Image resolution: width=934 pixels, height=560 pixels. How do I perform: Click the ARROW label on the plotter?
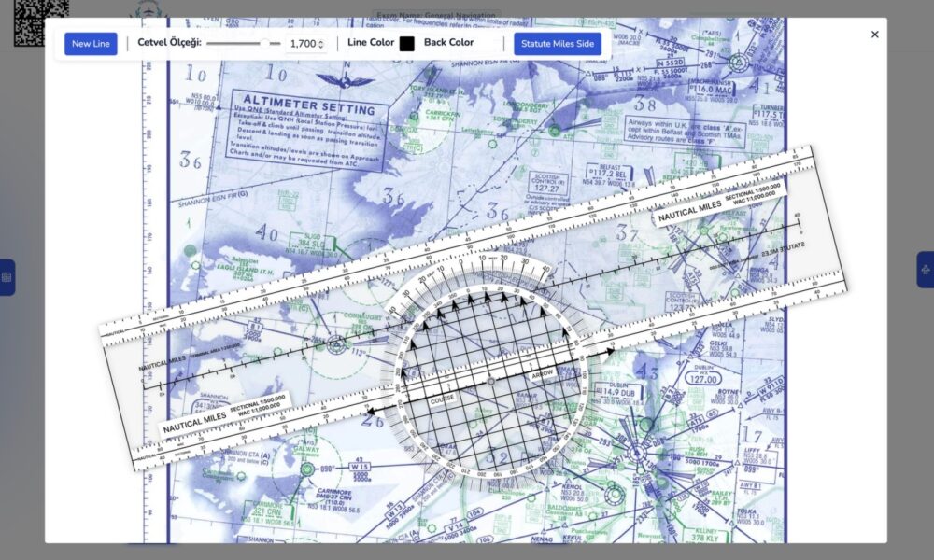[x=543, y=374]
